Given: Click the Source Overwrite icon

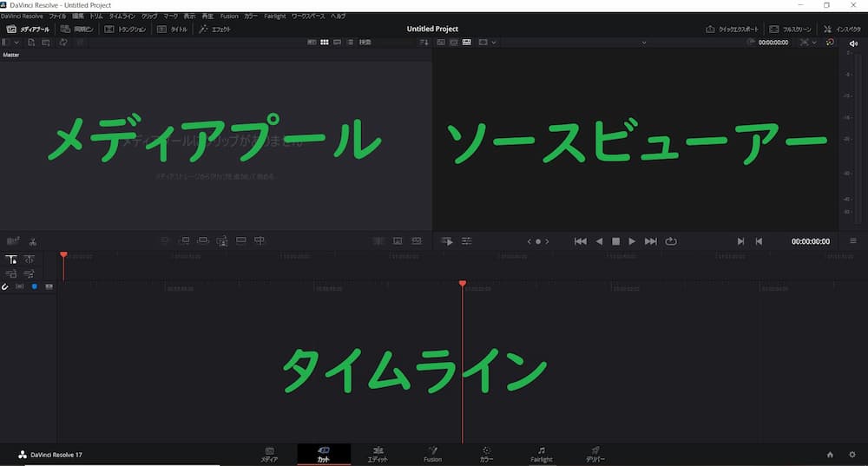Looking at the screenshot, I should tap(259, 240).
